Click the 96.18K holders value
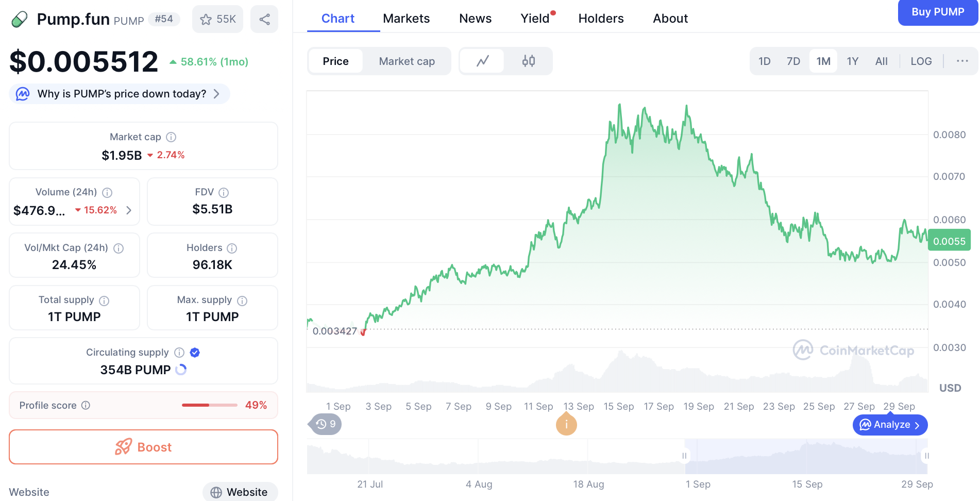Image resolution: width=980 pixels, height=501 pixels. pos(212,265)
